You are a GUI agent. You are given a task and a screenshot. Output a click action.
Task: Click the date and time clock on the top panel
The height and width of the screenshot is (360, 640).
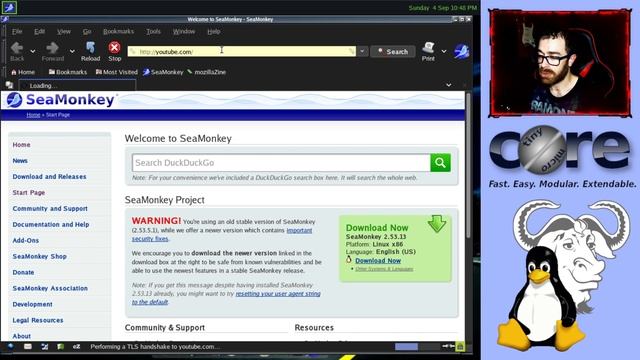click(x=442, y=8)
